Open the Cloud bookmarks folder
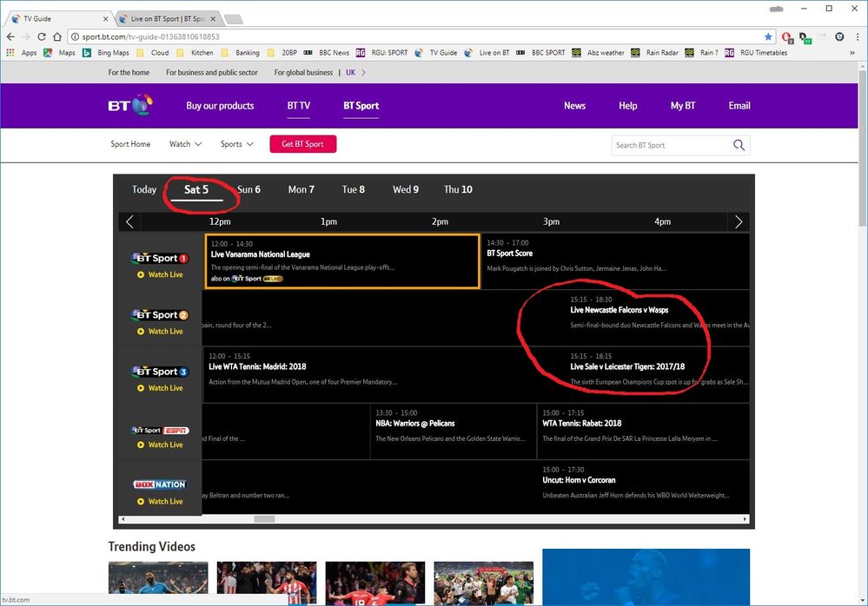Viewport: 868px width, 606px height. pyautogui.click(x=153, y=53)
